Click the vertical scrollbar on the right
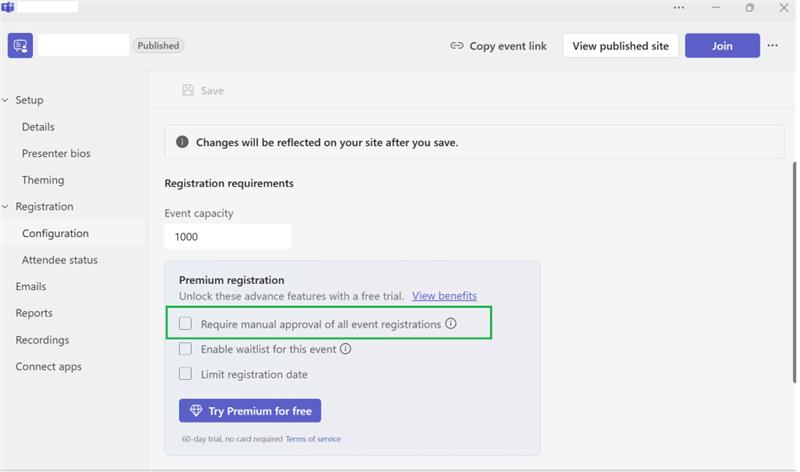800x472 pixels. point(794,272)
